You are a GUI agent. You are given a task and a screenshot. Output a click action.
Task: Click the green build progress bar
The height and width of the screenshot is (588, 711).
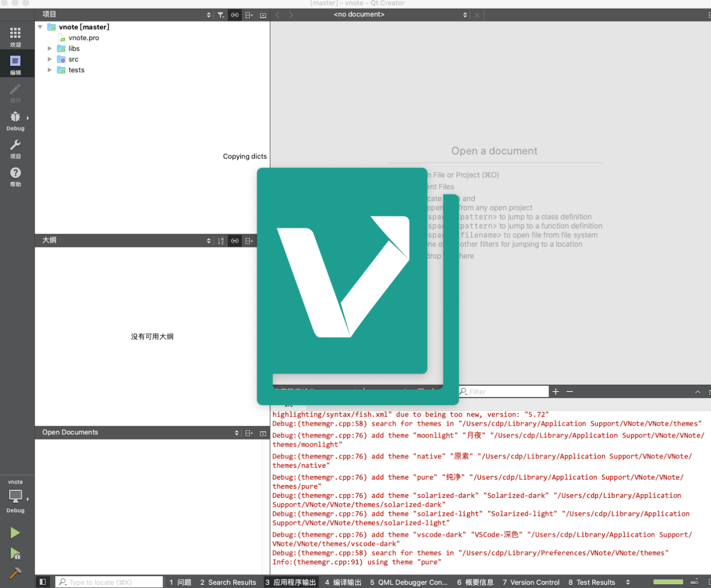[668, 582]
